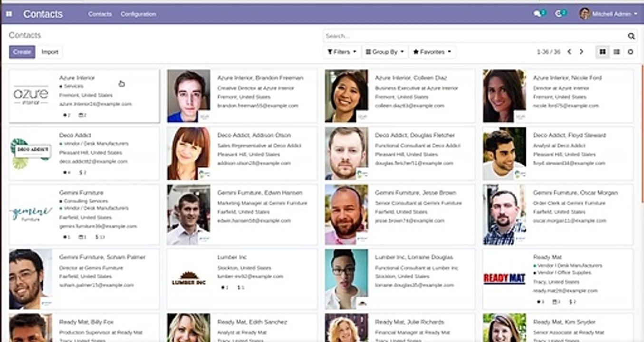
Task: Click Gemini Furniture's dollar sales counter
Action: [x=100, y=237]
